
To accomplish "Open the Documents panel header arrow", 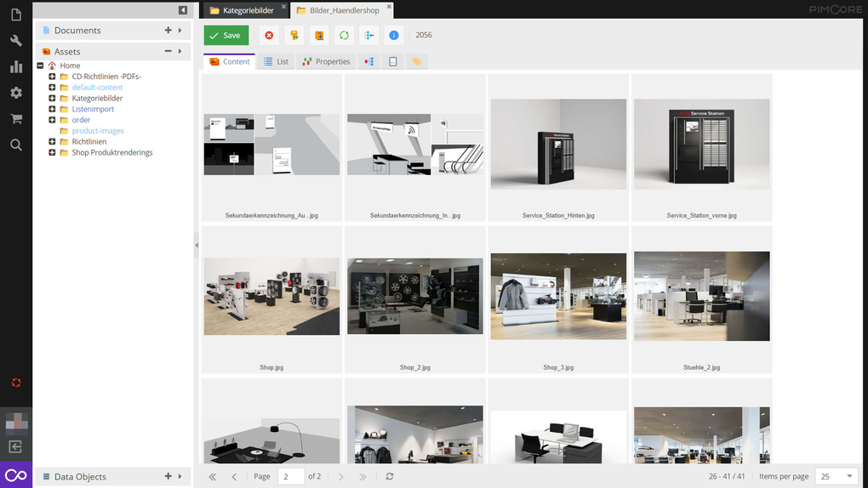I will click(180, 30).
